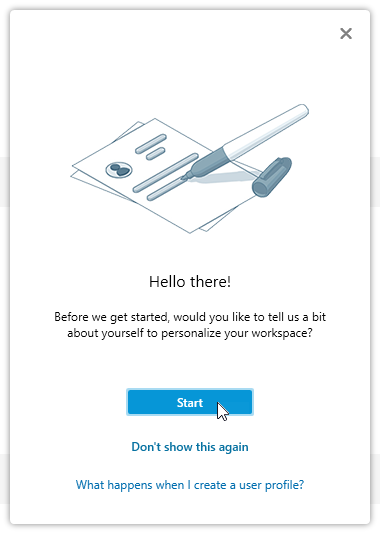Click the short top bars on illustrated document
Image resolution: width=380 pixels, height=534 pixels.
click(151, 146)
